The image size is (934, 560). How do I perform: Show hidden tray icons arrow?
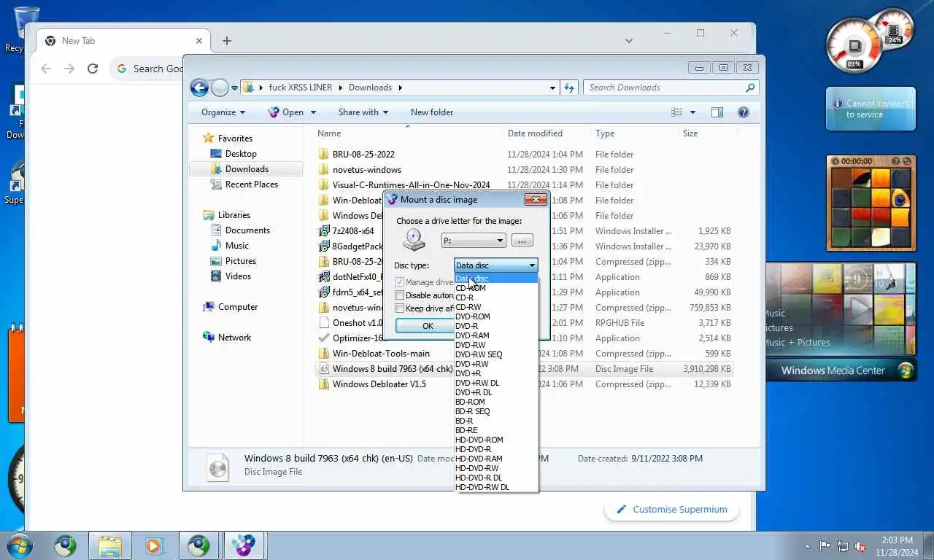point(808,546)
